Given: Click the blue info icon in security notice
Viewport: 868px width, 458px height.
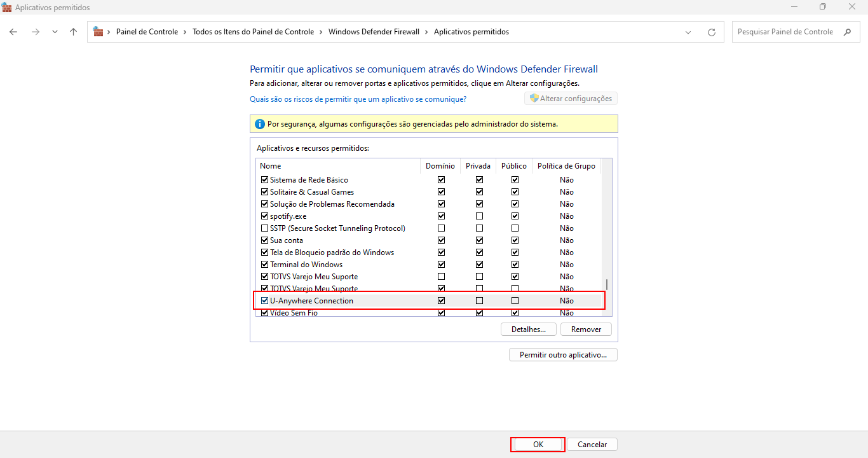Looking at the screenshot, I should click(259, 124).
